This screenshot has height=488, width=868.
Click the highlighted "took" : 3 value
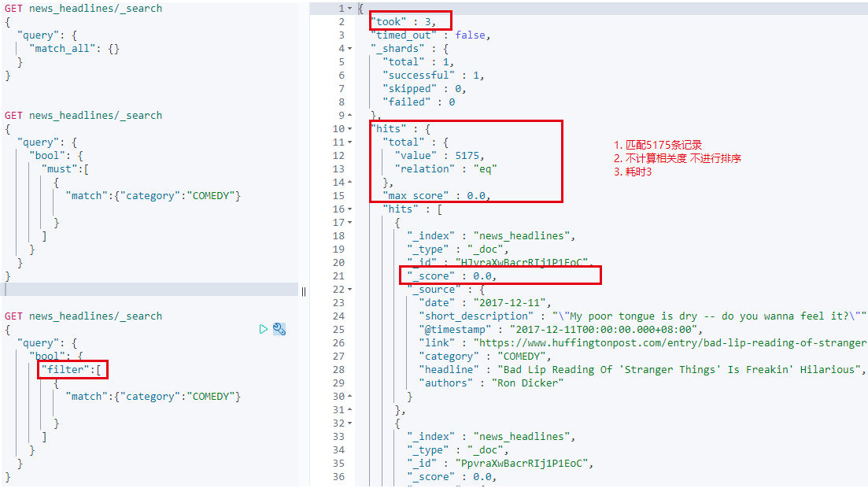[409, 20]
